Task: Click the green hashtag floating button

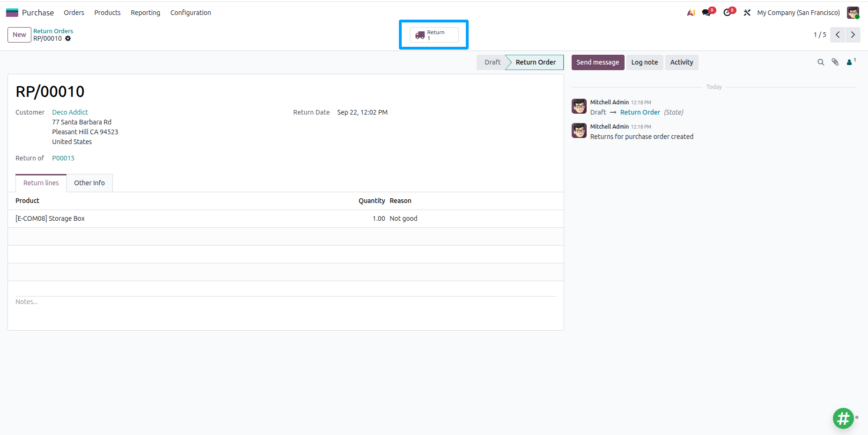Action: pyautogui.click(x=843, y=418)
